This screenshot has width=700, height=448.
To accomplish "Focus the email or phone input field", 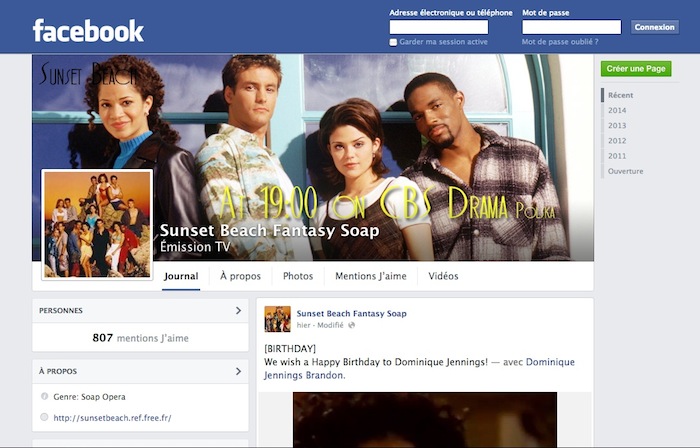I will click(438, 27).
